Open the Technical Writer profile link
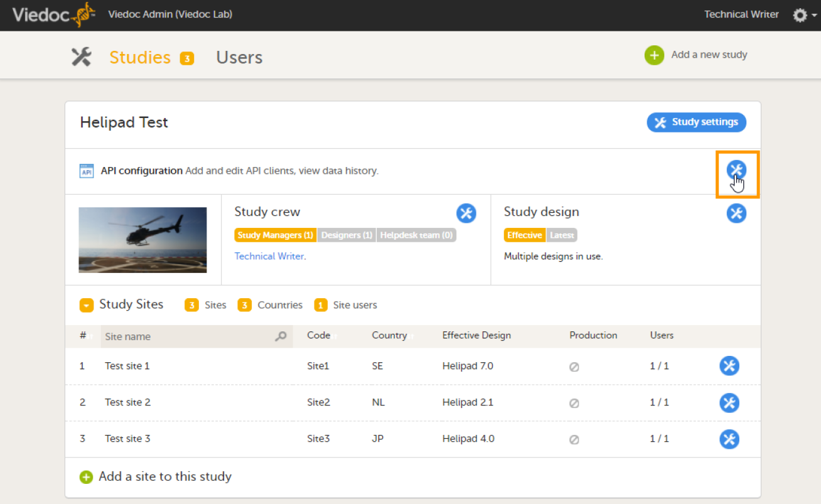This screenshot has width=821, height=504. [x=269, y=256]
